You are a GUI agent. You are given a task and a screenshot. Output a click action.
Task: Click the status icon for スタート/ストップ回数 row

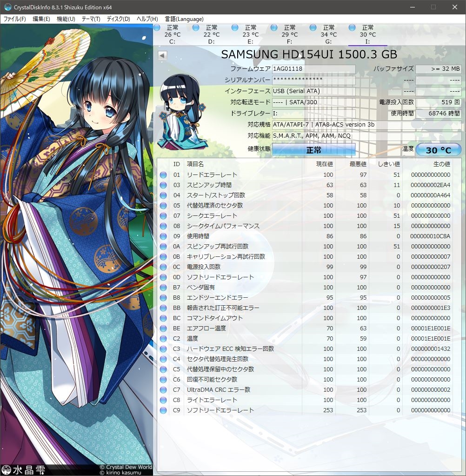pos(163,195)
